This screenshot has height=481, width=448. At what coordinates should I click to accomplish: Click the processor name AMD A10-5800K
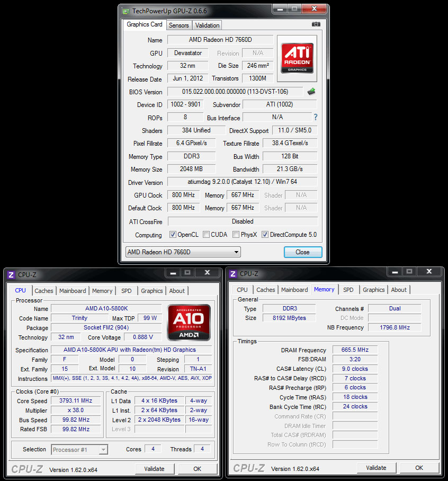(x=106, y=309)
